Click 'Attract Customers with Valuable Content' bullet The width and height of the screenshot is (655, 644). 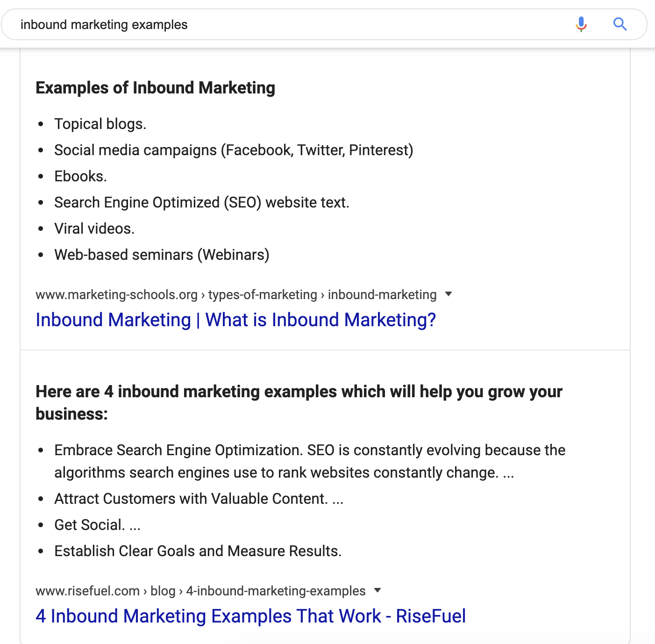(199, 499)
